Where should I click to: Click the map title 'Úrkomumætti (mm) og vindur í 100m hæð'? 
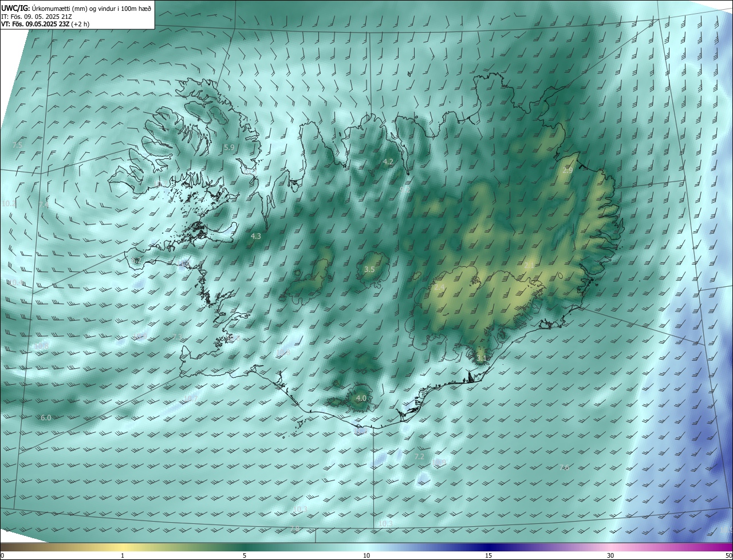[x=91, y=8]
